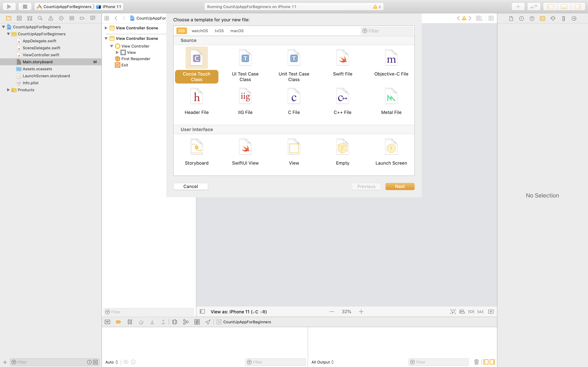Switch to the watchOS template tab
The height and width of the screenshot is (367, 588).
(x=199, y=31)
